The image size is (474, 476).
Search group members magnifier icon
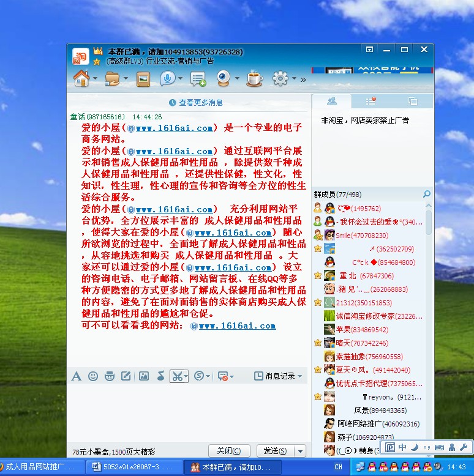pyautogui.click(x=427, y=194)
